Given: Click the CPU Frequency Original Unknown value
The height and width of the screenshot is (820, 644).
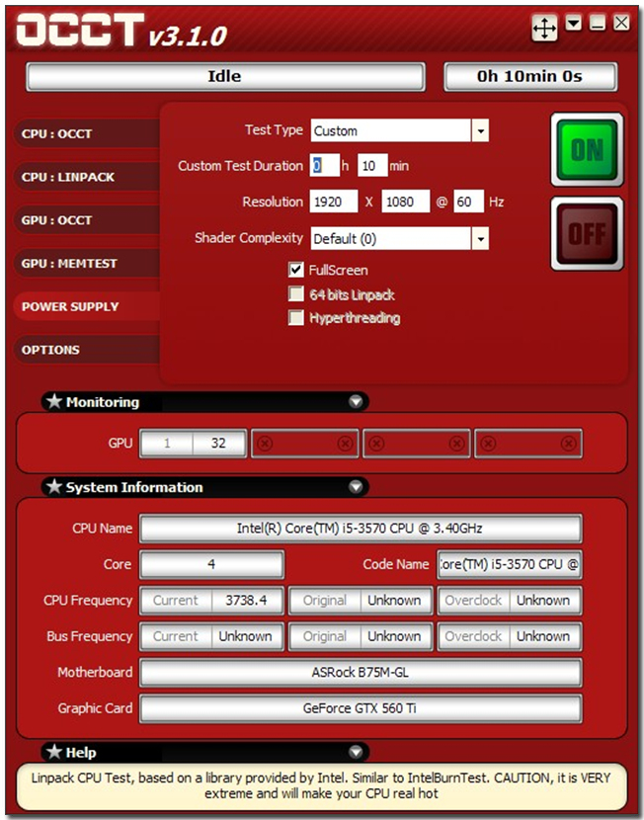Looking at the screenshot, I should [395, 601].
